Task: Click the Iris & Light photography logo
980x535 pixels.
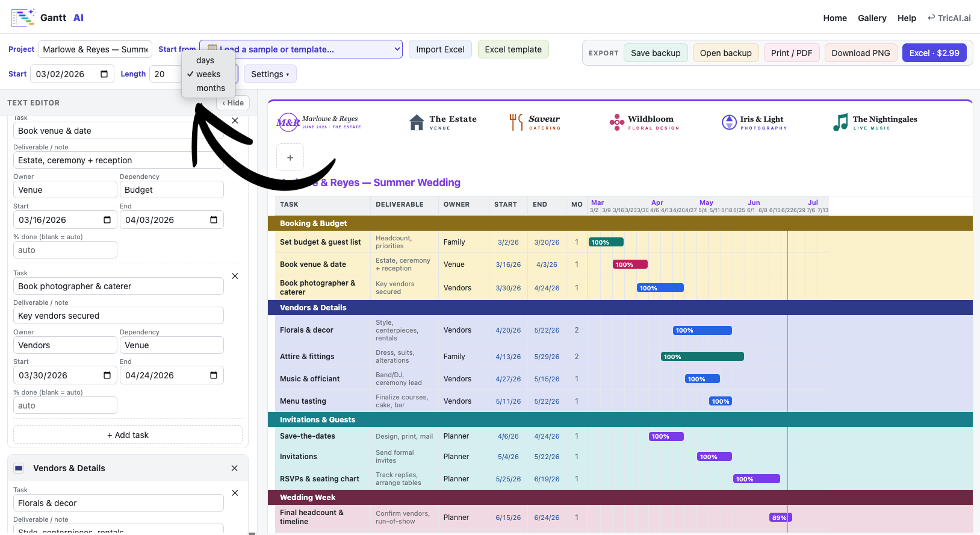Action: pos(754,122)
